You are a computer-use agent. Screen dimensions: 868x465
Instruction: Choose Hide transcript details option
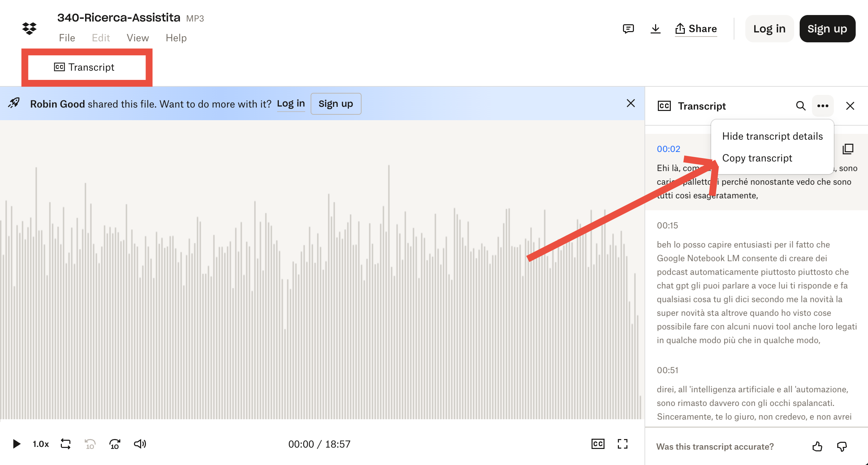772,136
